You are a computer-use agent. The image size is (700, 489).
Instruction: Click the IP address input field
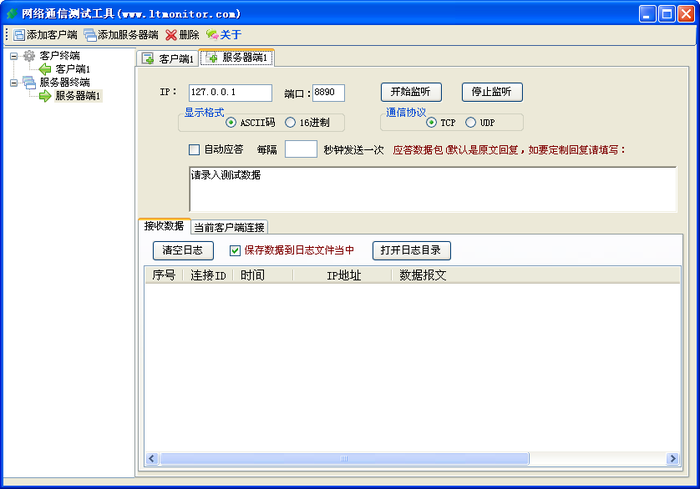tap(230, 93)
